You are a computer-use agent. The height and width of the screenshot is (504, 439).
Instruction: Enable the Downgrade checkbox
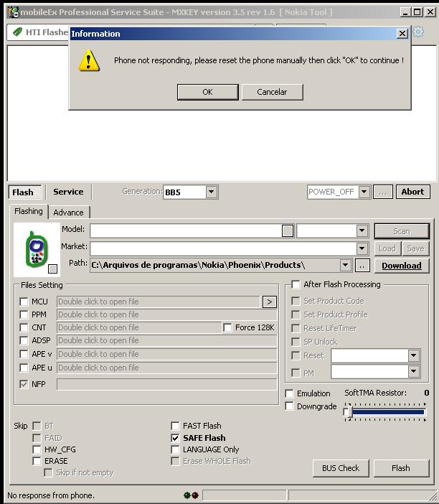pos(289,406)
